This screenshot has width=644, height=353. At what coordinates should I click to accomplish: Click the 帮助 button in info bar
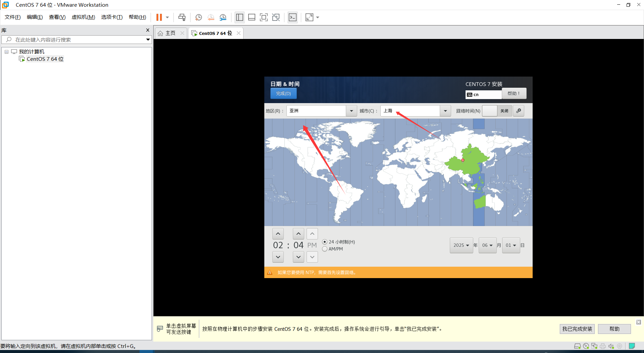[614, 329]
